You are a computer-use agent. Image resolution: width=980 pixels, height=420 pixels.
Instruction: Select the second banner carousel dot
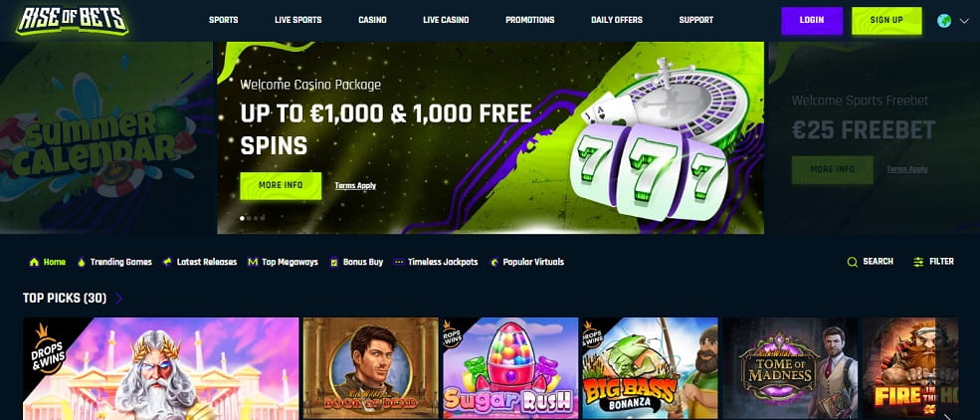coord(250,218)
